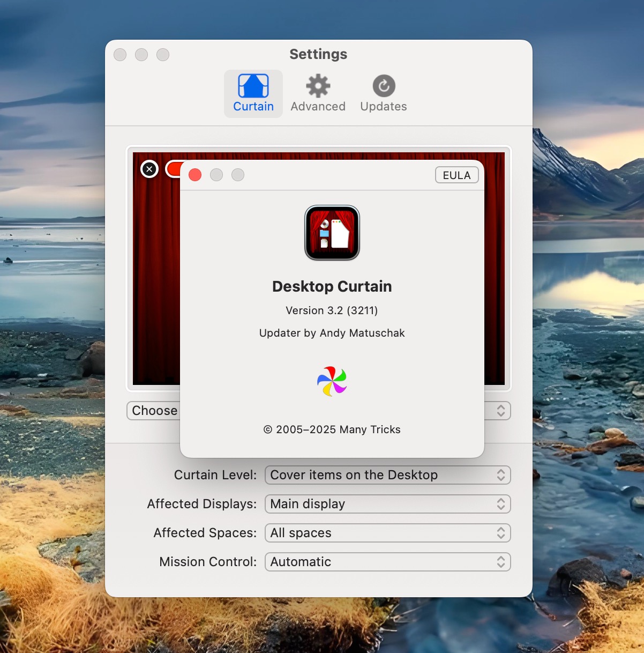
Task: Click the Mission Control label
Action: point(208,562)
